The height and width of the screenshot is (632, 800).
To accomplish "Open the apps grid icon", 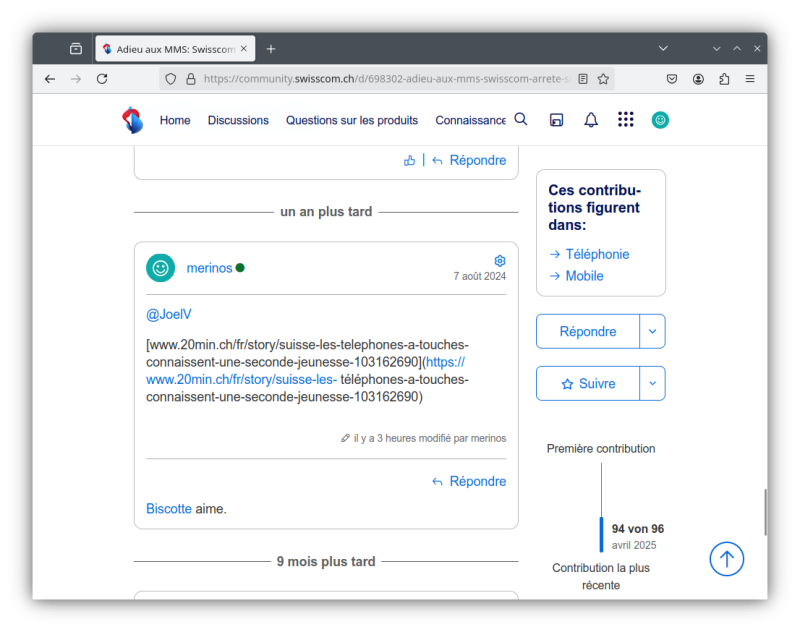I will tap(626, 120).
